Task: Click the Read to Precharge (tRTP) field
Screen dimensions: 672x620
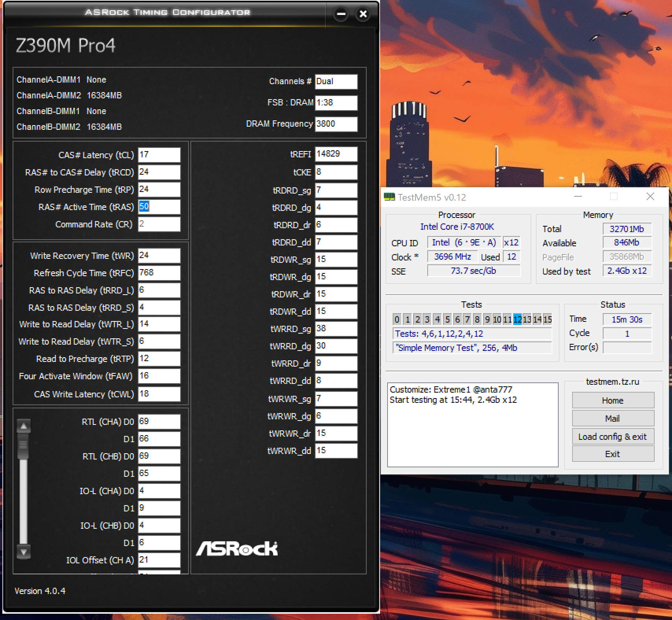Action: click(159, 359)
